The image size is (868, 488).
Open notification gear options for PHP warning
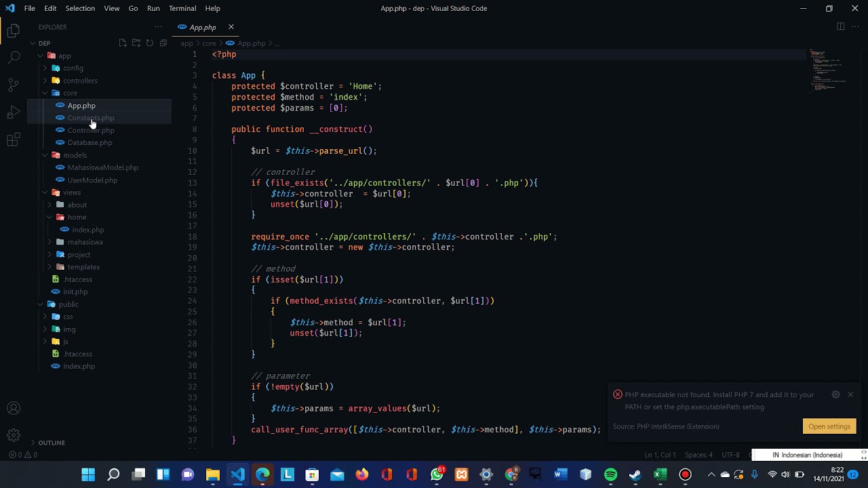pyautogui.click(x=835, y=394)
